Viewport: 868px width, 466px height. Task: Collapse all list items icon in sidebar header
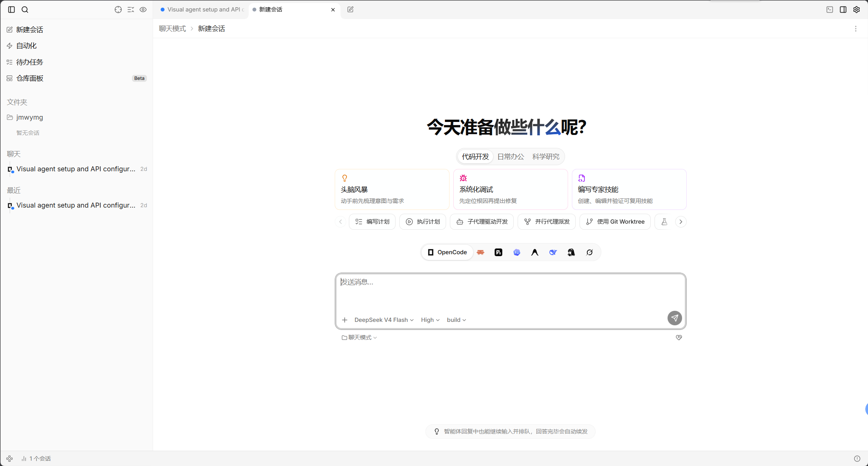pos(131,10)
